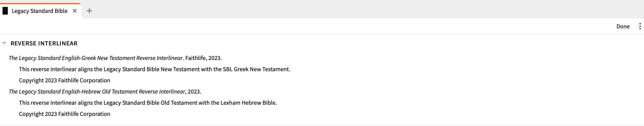The width and height of the screenshot is (644, 126).
Task: Open English-Hebrew Old Testament Reverse Interlinear title
Action: tap(97, 92)
